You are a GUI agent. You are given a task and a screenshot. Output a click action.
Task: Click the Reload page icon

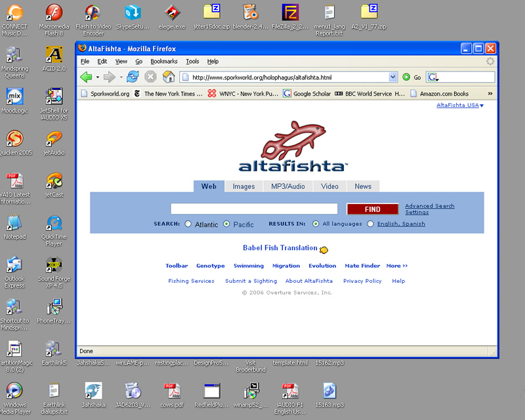click(x=133, y=77)
